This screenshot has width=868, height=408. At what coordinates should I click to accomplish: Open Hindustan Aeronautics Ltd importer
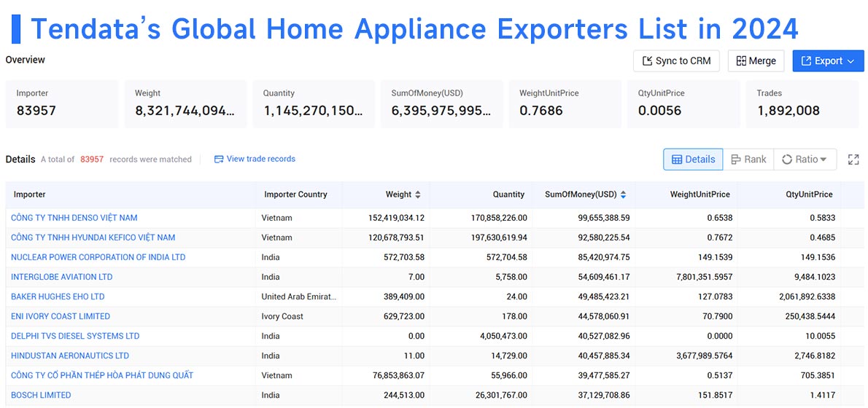(70, 356)
